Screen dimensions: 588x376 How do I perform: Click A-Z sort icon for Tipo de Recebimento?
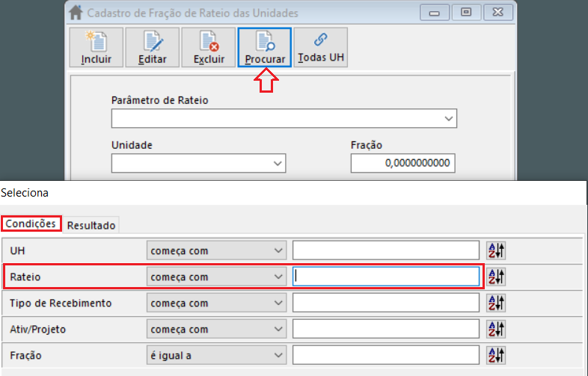[496, 303]
